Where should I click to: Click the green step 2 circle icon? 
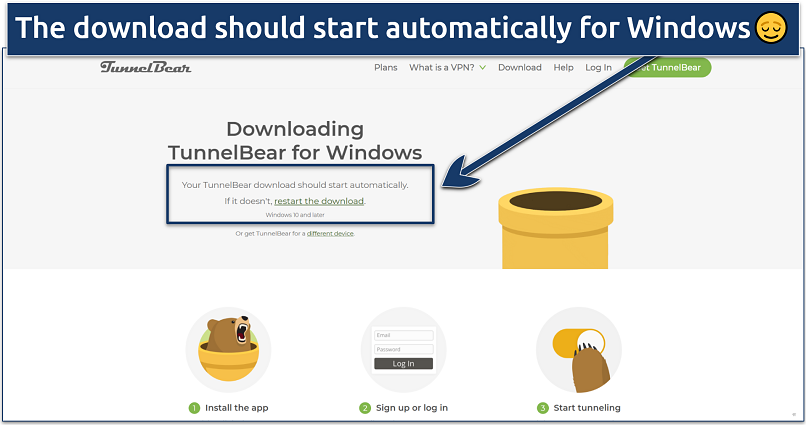[365, 408]
